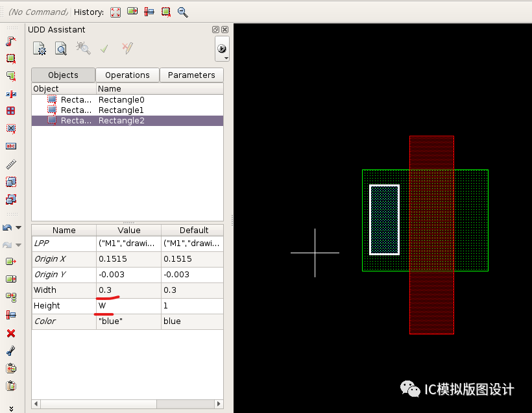Open the undo history dropdown arrow
The image size is (532, 413).
pos(18,227)
